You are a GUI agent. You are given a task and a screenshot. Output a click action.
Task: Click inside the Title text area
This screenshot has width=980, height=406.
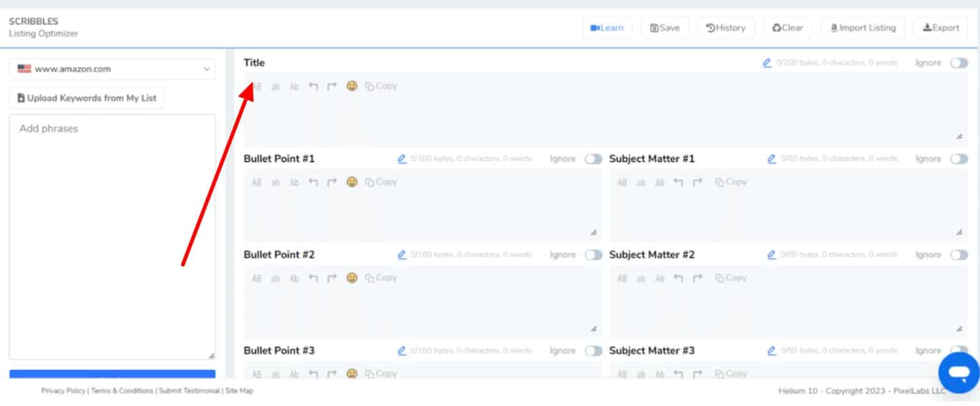[605, 109]
